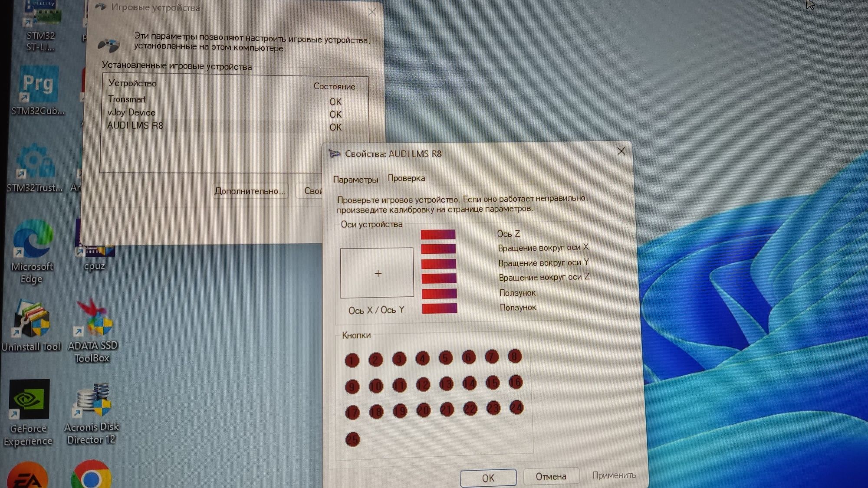Viewport: 868px width, 488px height.
Task: Click button indicator 21 in Кнопки
Action: click(x=447, y=409)
